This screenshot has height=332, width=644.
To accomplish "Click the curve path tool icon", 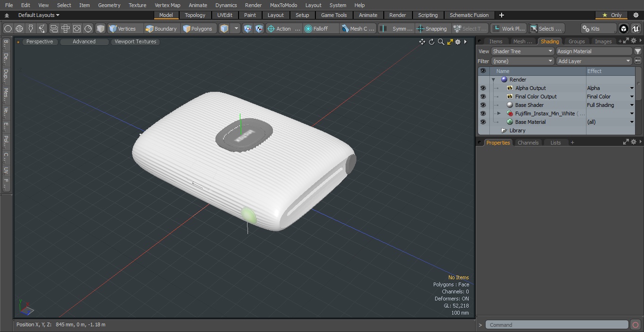I will 42,29.
